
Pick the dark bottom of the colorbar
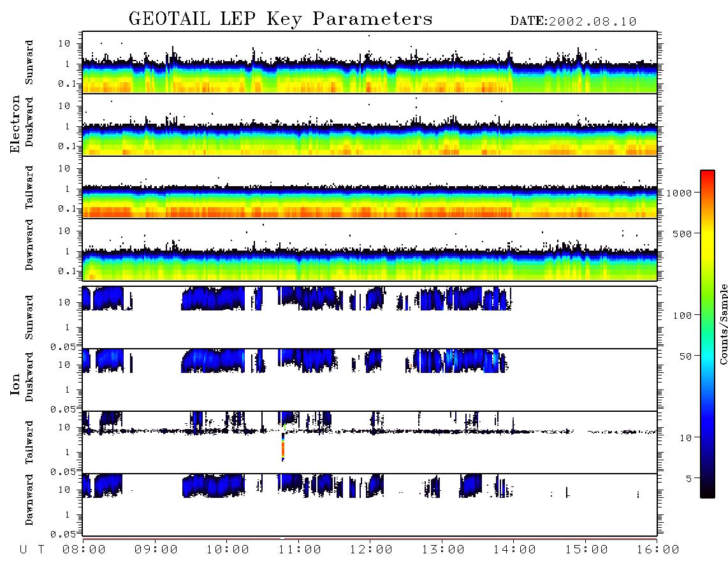point(708,490)
